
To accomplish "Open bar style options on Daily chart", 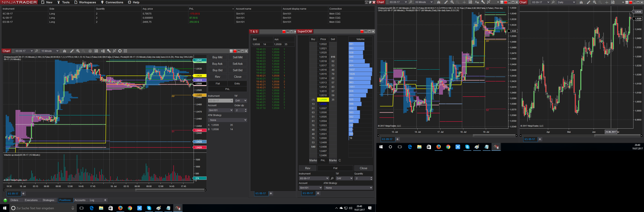I will (581, 2).
